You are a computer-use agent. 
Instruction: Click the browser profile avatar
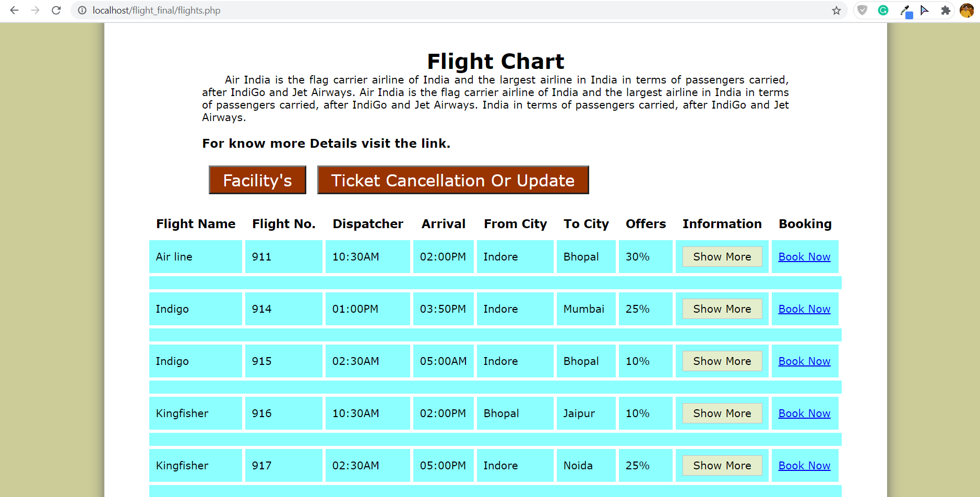tap(967, 10)
